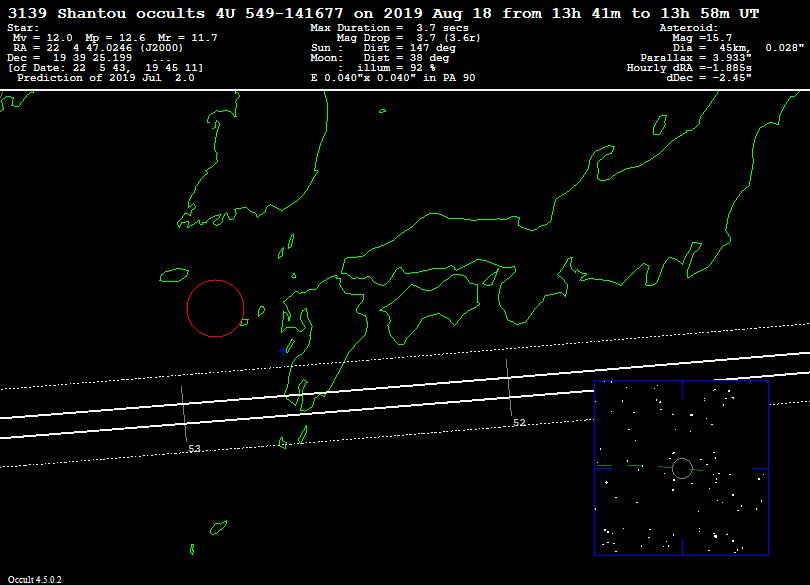Click 'Hourly dRA =-1.885s' text
The image size is (810, 585).
pos(689,68)
